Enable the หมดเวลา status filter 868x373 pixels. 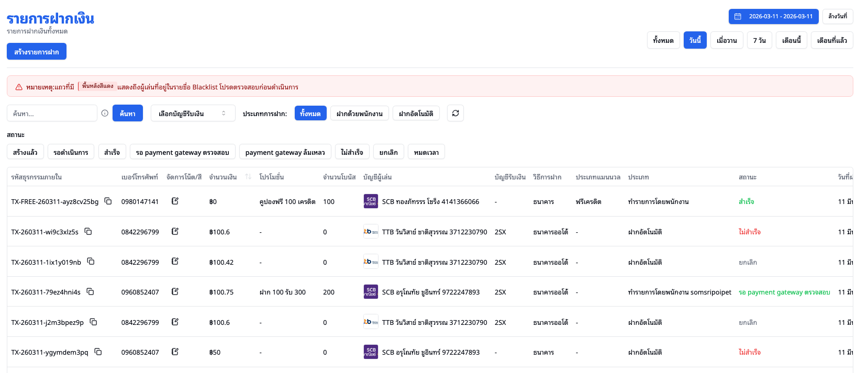click(x=426, y=152)
